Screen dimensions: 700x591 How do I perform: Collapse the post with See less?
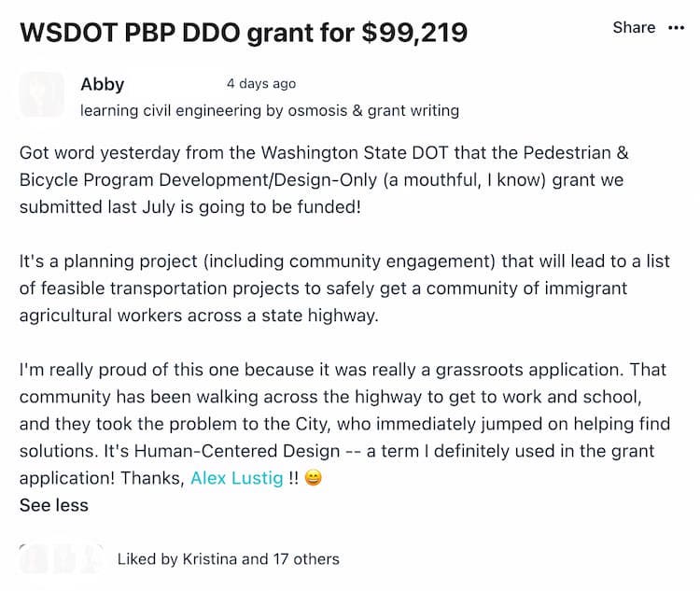click(54, 505)
